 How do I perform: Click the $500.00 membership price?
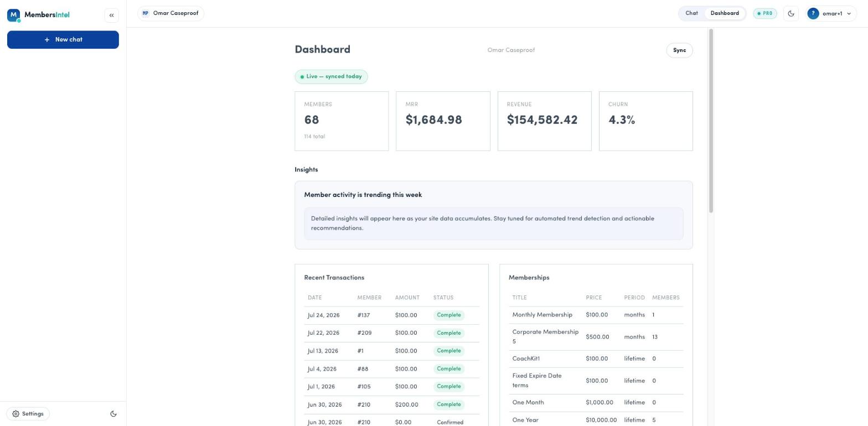pos(597,337)
